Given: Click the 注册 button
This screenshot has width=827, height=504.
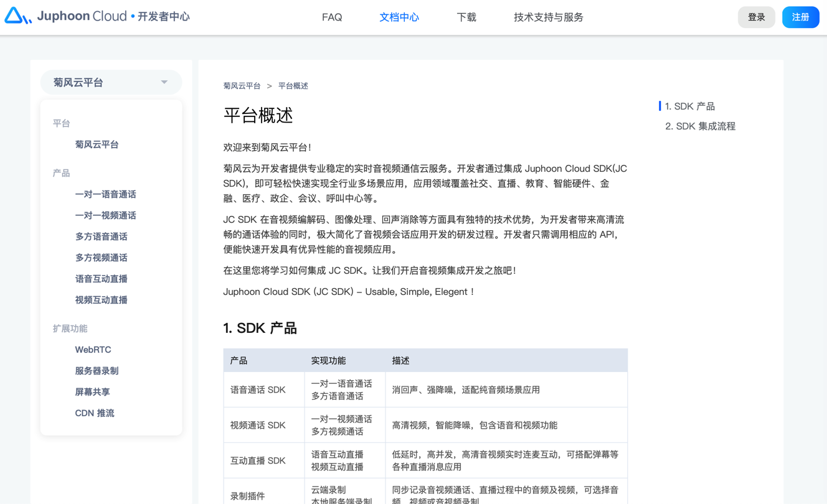Looking at the screenshot, I should pyautogui.click(x=801, y=17).
